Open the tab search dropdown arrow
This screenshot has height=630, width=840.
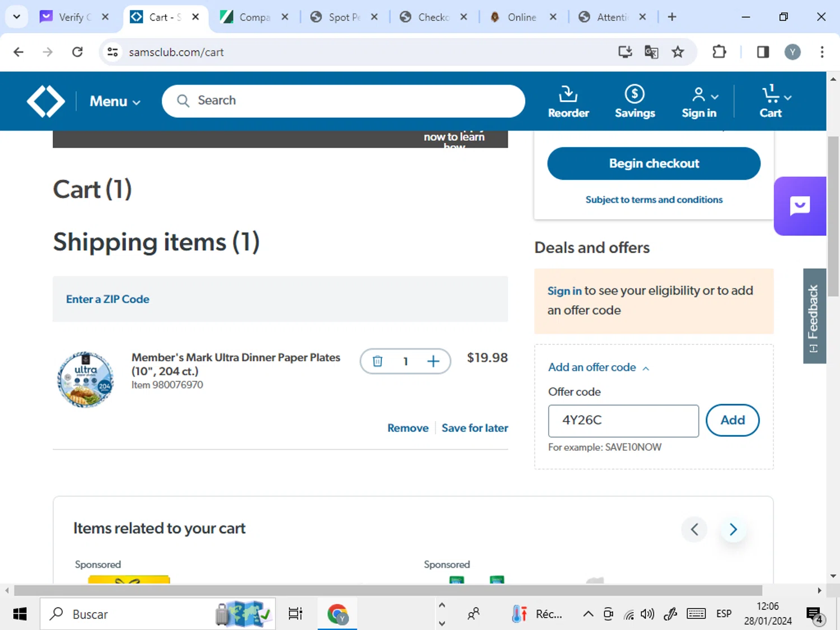tap(17, 17)
